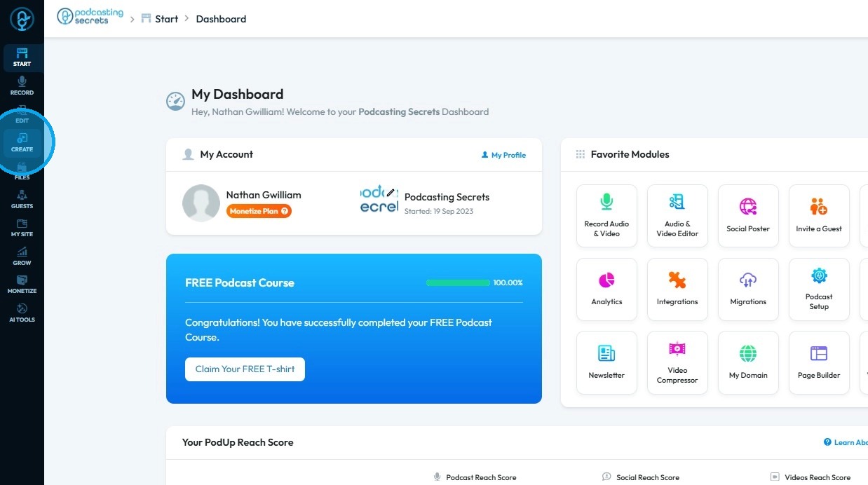
Task: Open the My Profile link
Action: click(x=503, y=155)
